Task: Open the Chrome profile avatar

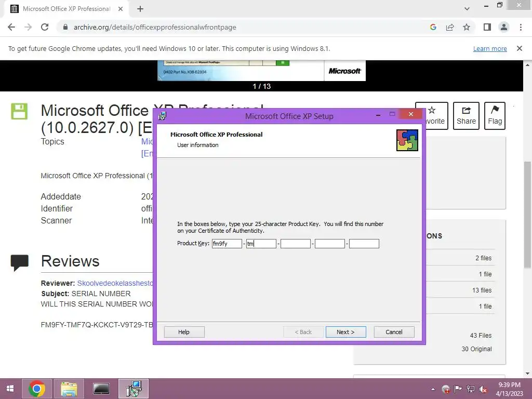Action: [504, 27]
